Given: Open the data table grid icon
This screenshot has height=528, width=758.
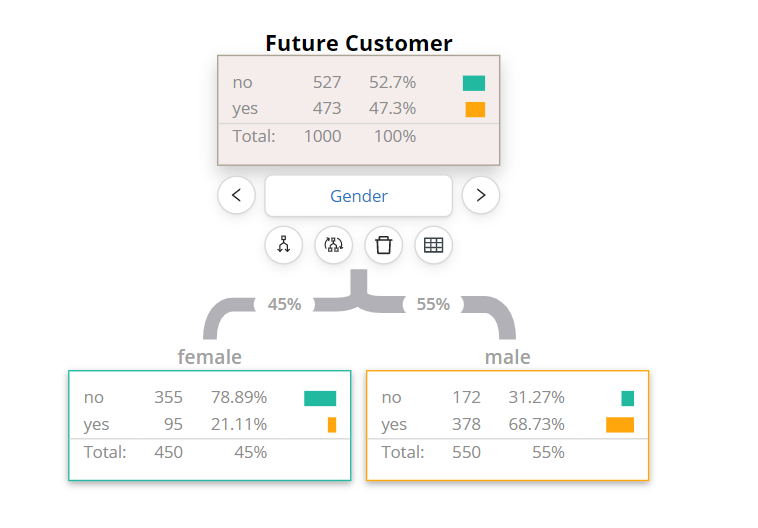Looking at the screenshot, I should (x=433, y=245).
